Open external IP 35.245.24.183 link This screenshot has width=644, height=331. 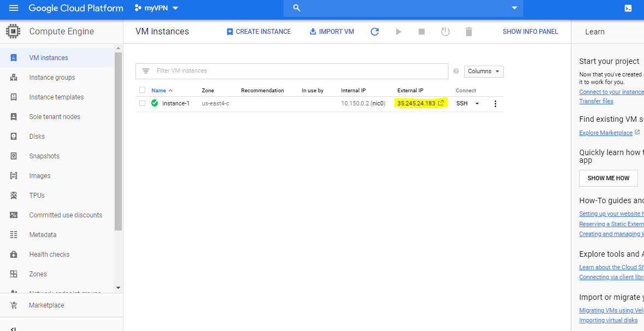[x=420, y=103]
